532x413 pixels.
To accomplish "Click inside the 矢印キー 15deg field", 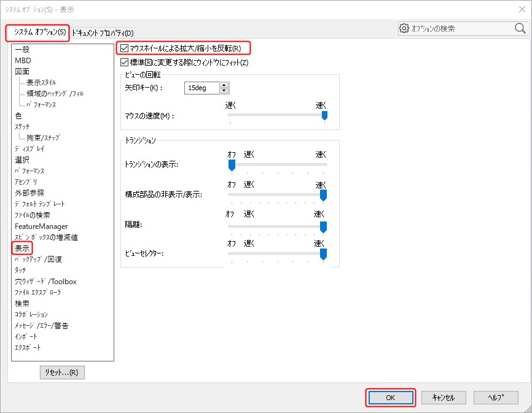I will pos(201,88).
